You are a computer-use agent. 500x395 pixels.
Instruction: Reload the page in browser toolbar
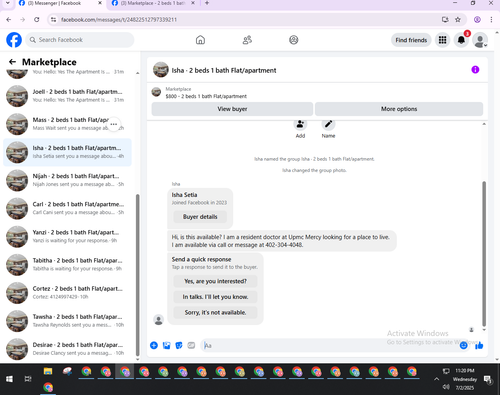[x=37, y=20]
